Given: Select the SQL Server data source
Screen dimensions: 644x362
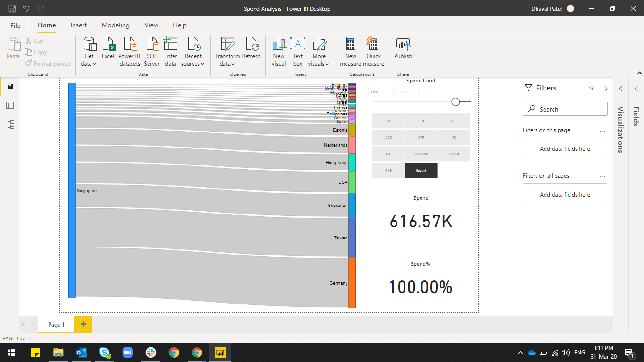Looking at the screenshot, I should click(x=152, y=51).
